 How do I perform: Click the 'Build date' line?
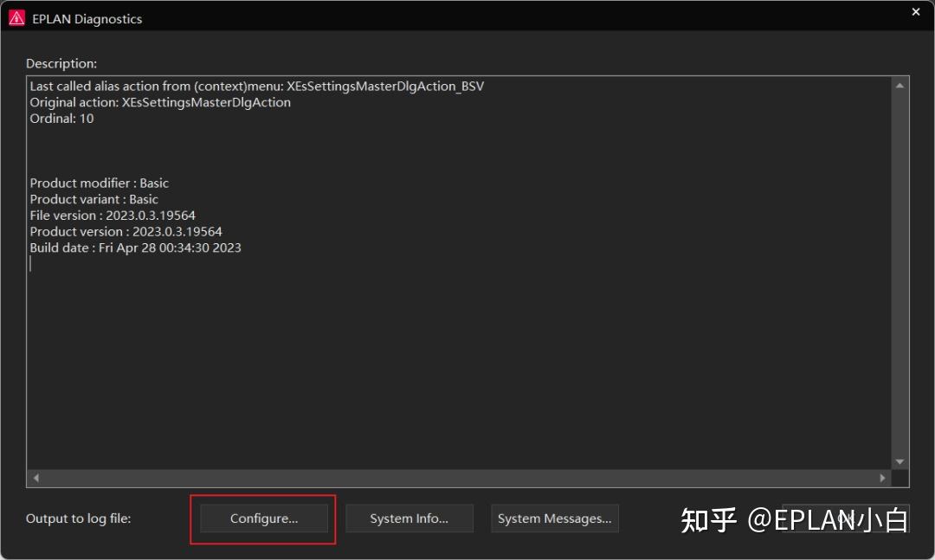pos(136,248)
